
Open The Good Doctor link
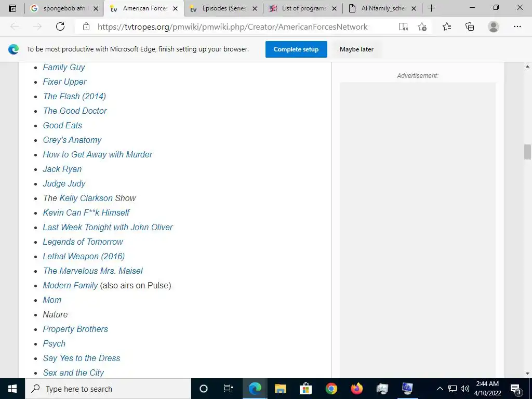(75, 111)
